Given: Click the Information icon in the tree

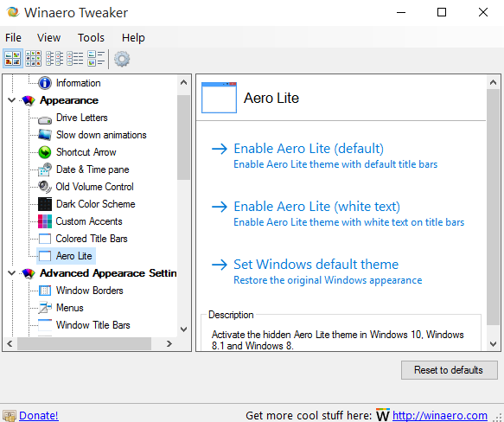Looking at the screenshot, I should coord(45,83).
